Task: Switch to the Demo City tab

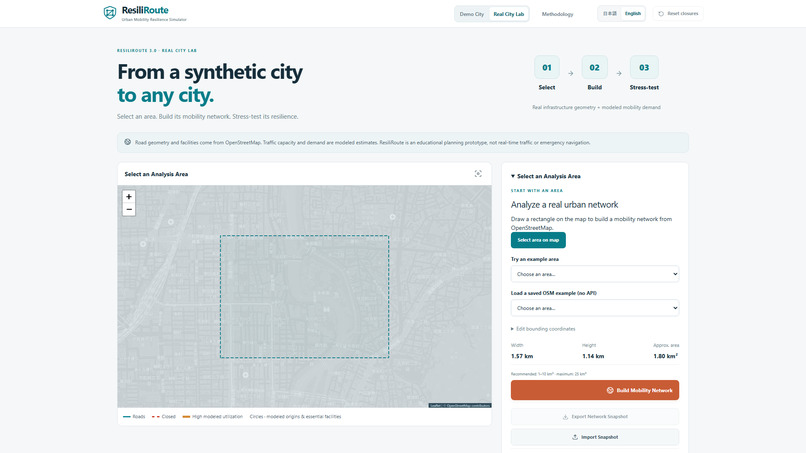Action: coord(471,14)
